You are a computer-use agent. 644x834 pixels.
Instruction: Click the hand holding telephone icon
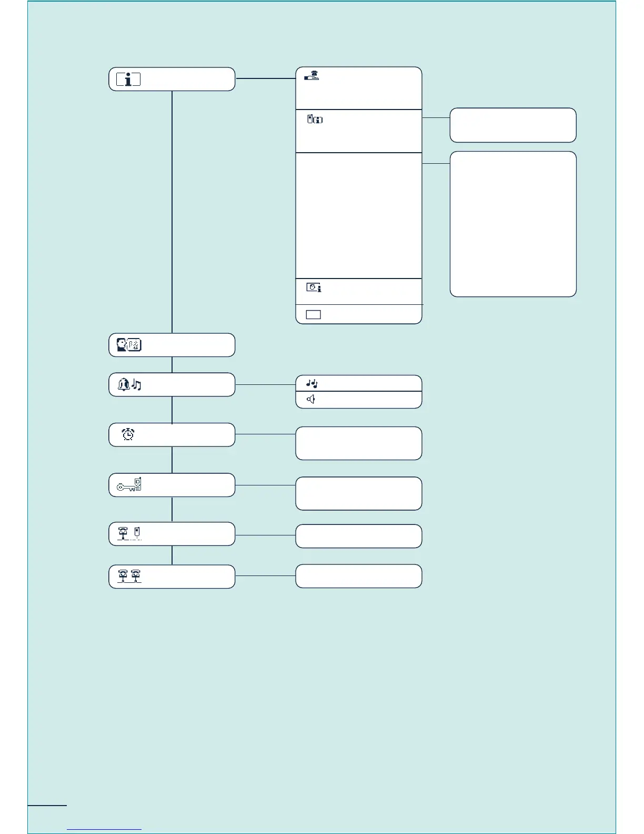click(311, 76)
